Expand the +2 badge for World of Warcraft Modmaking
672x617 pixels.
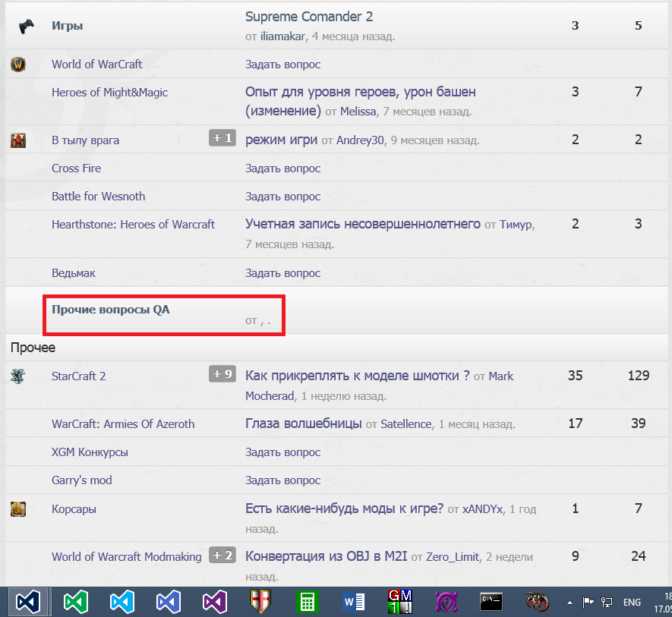222,555
